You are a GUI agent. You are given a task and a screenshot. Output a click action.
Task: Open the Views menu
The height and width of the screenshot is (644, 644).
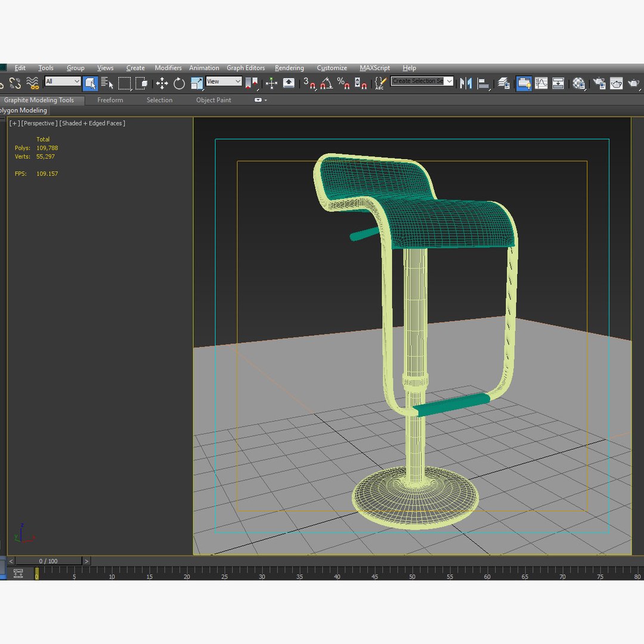105,68
